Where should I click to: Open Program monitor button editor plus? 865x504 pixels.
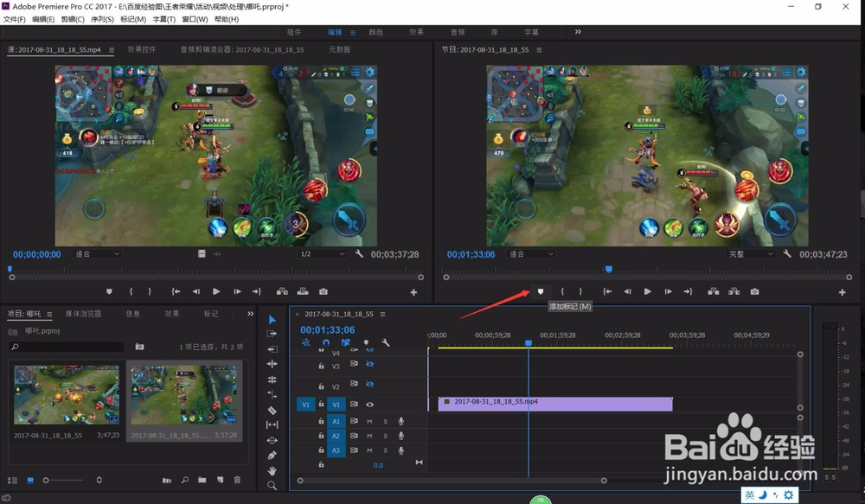[x=842, y=292]
